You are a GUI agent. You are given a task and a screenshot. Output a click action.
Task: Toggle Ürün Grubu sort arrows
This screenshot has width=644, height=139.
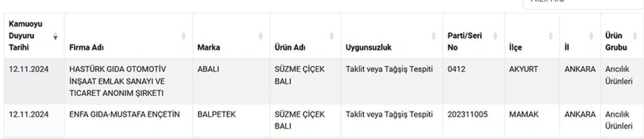635,36
